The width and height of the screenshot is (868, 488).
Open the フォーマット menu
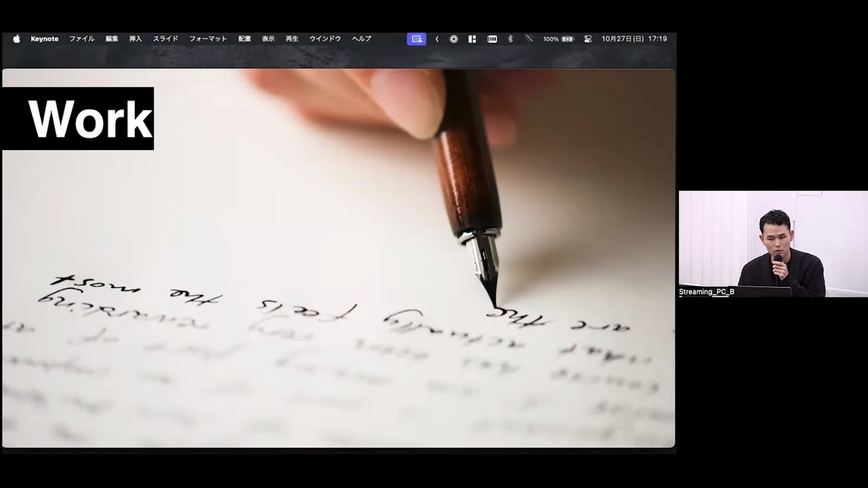tap(208, 39)
